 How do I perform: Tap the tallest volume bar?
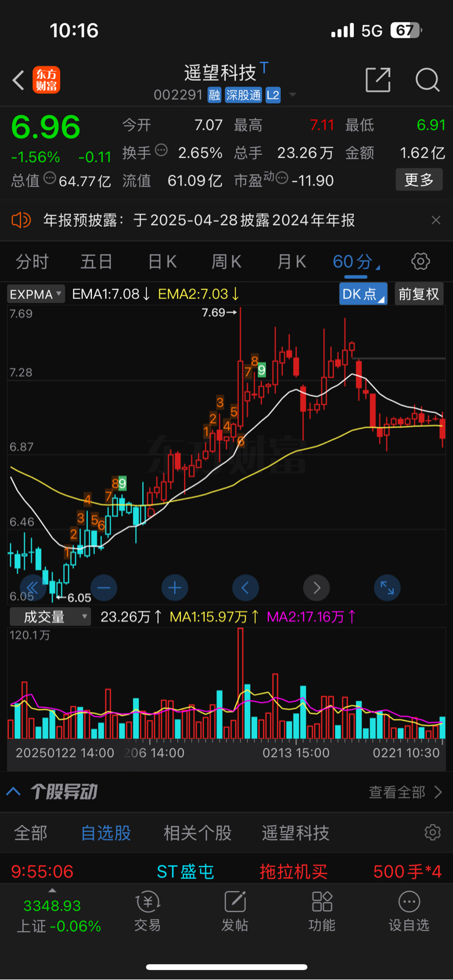[x=241, y=684]
